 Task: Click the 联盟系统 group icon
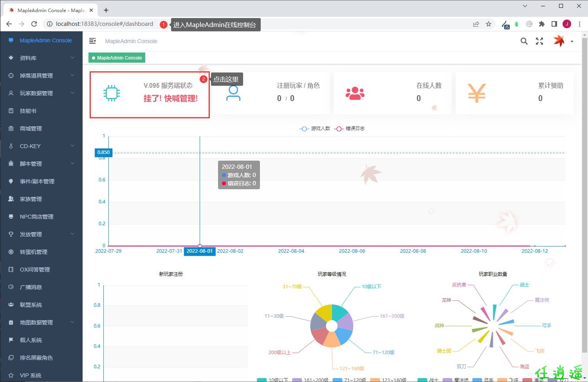[11, 305]
